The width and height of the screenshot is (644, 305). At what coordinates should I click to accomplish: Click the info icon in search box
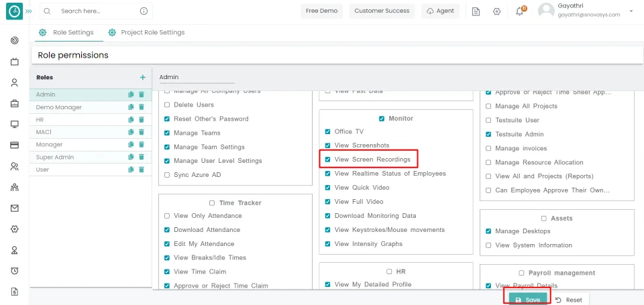(x=144, y=11)
